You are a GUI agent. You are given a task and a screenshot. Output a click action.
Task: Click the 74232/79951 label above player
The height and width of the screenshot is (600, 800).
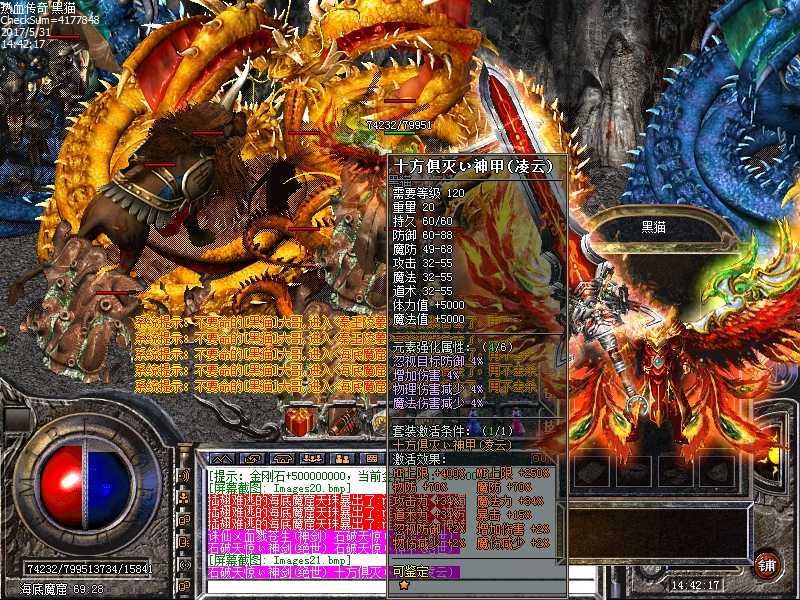399,125
